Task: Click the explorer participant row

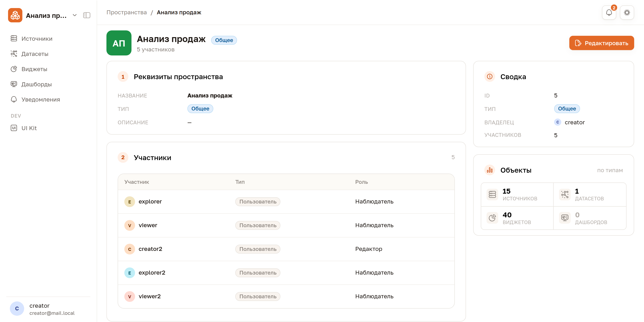Action: 286,201
